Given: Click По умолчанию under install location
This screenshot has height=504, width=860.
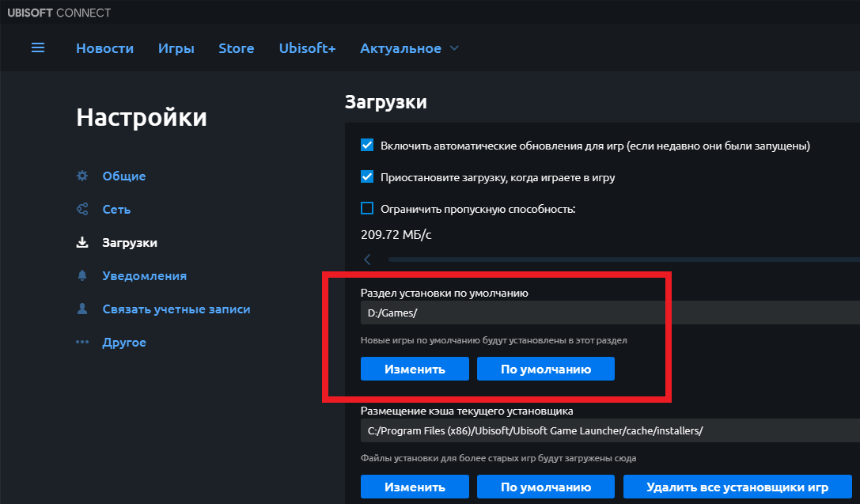Looking at the screenshot, I should coord(546,369).
